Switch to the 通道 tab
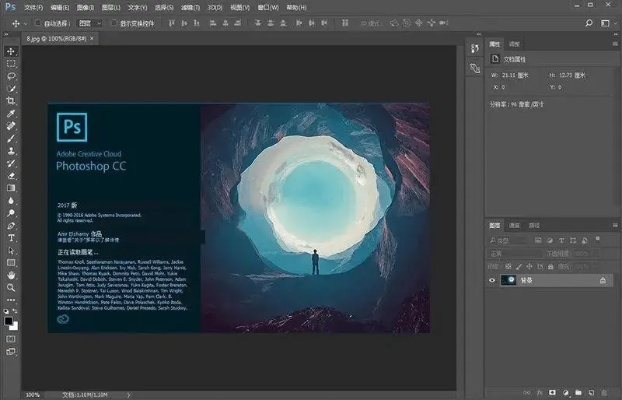Viewport: 622px width, 400px height. coord(514,225)
